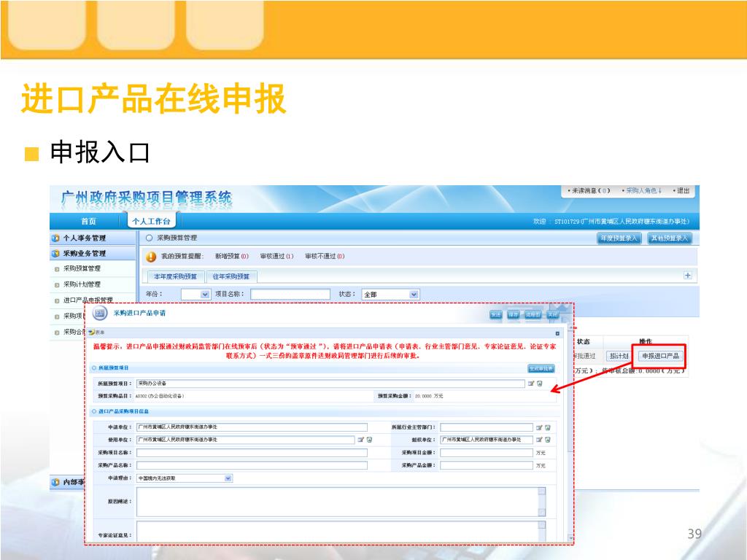Click the dialog's vertical scrollbar
The height and width of the screenshot is (560, 747).
[x=570, y=433]
